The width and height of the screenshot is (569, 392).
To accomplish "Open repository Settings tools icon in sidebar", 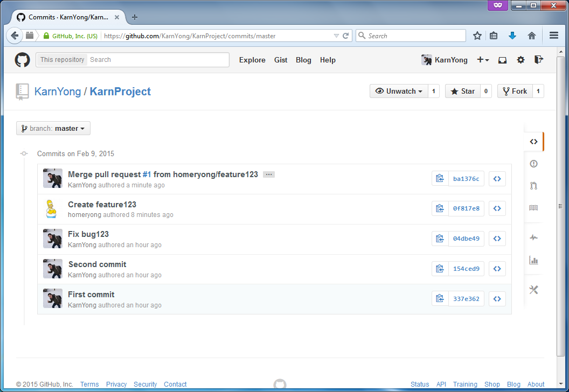I will point(533,290).
